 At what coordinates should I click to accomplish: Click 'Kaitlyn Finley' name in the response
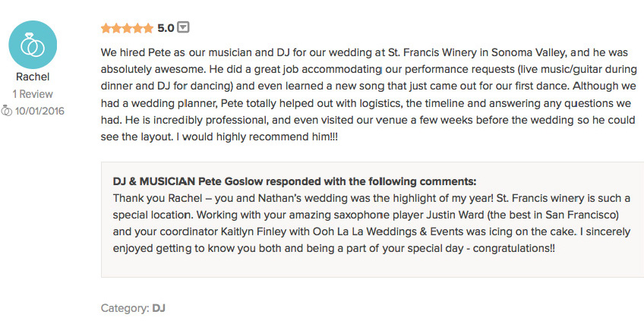click(254, 231)
